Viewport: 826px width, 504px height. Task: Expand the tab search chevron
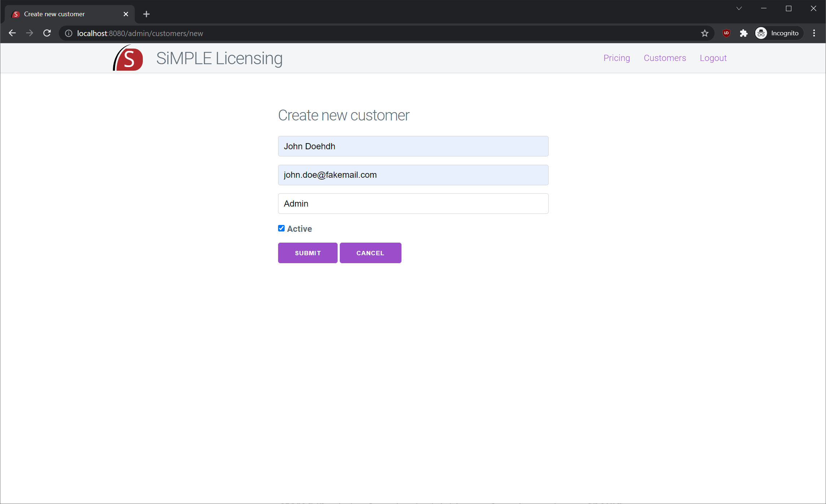[739, 8]
